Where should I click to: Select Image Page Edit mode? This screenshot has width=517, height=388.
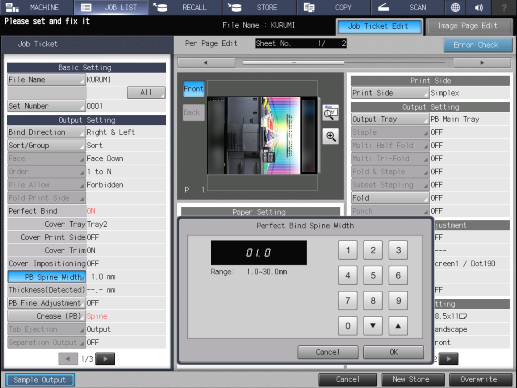pyautogui.click(x=469, y=26)
